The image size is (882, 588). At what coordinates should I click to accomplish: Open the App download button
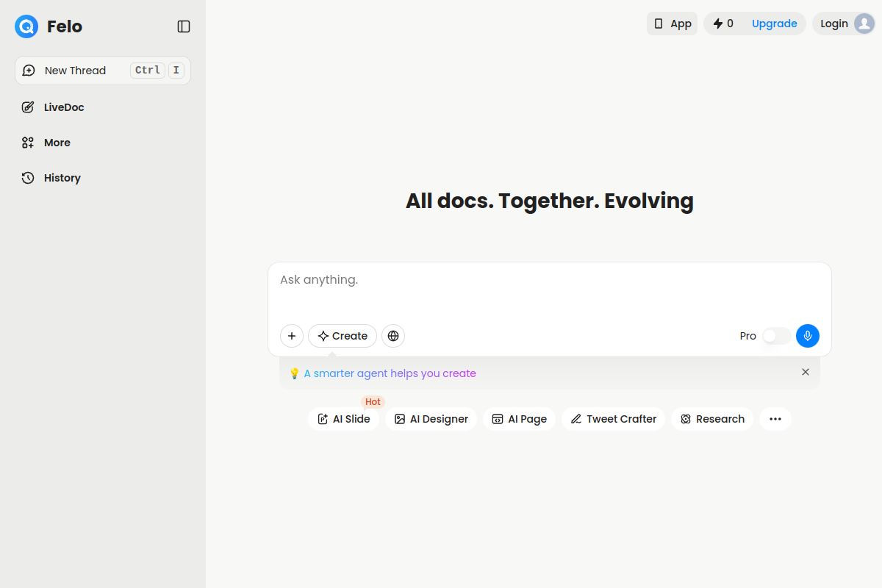[x=672, y=24]
